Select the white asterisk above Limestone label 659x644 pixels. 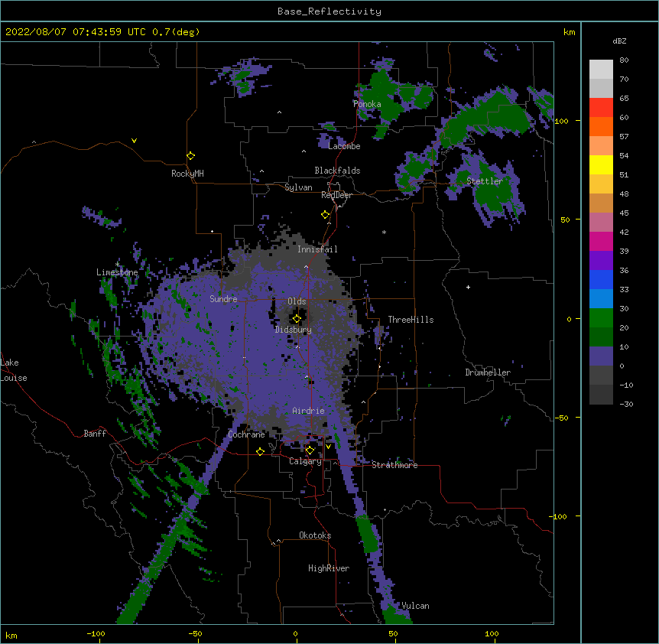[x=118, y=265]
